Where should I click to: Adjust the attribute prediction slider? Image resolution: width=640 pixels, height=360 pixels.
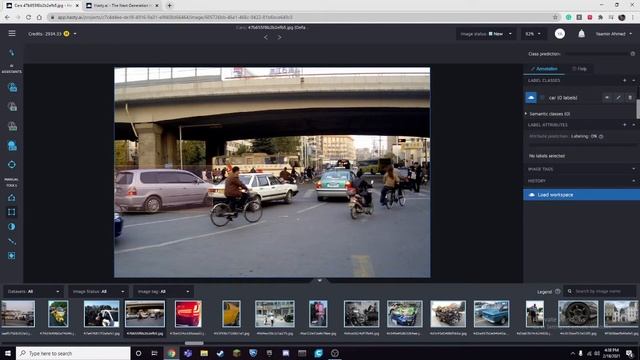click(x=582, y=144)
